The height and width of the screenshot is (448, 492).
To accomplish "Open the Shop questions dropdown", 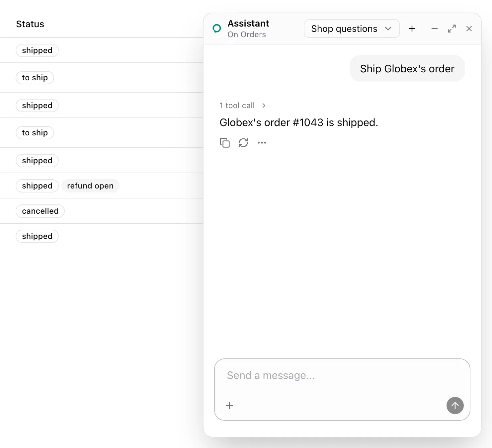I will (352, 29).
